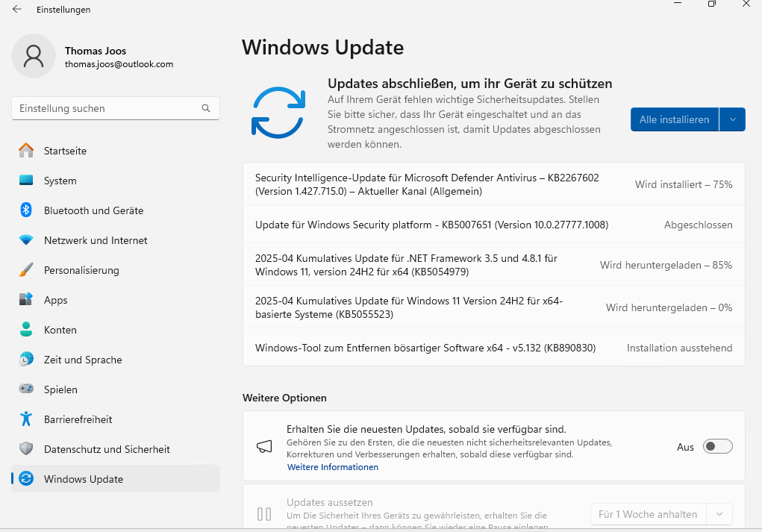Click the Barrierefreiheit accessibility icon

coord(26,419)
